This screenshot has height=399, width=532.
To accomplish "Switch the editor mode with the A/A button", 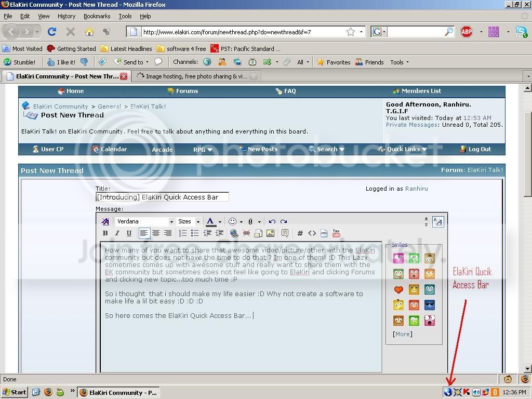I will [x=438, y=221].
